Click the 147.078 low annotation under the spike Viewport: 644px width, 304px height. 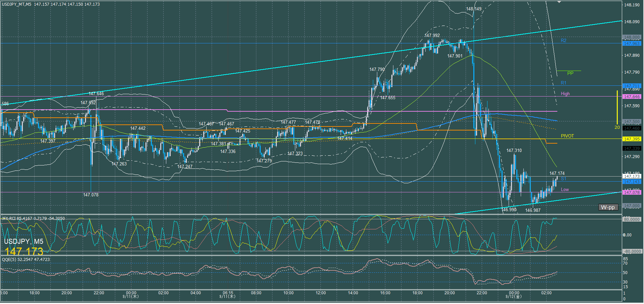[91, 195]
